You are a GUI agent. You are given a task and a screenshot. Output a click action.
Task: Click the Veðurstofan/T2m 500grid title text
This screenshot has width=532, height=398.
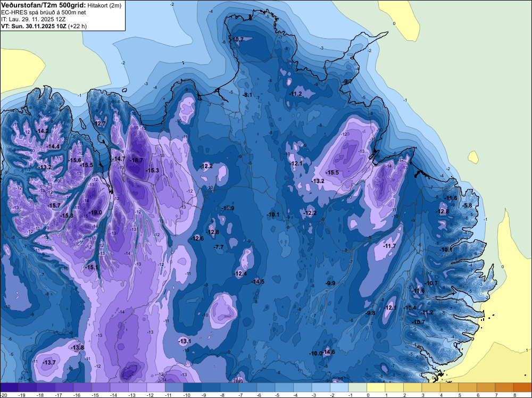click(43, 5)
